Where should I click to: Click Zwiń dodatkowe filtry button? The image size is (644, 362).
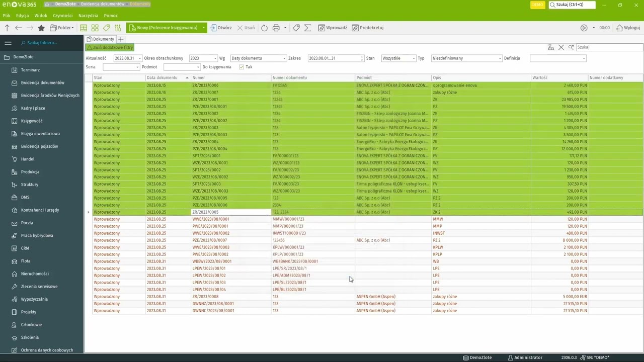(x=110, y=47)
